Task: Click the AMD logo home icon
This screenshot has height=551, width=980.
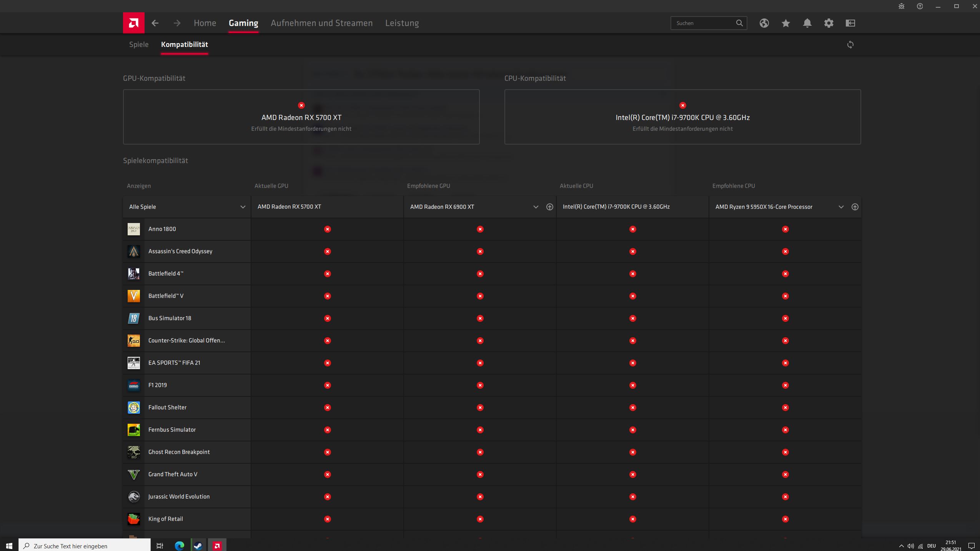Action: pos(133,23)
